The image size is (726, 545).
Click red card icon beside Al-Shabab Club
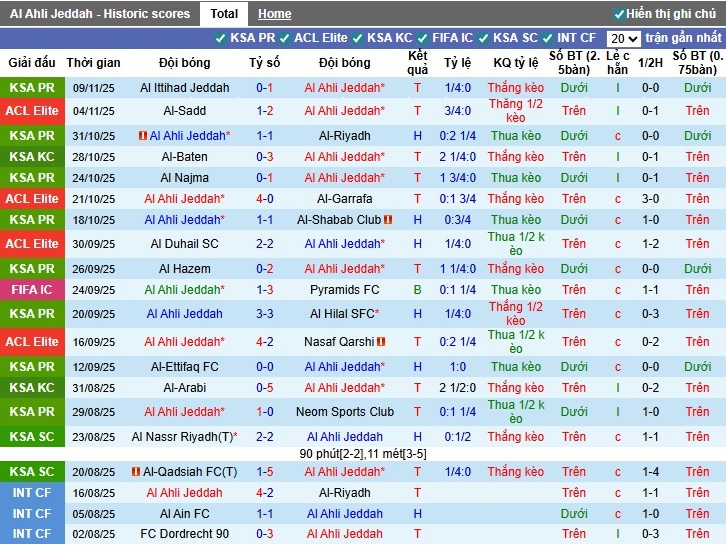pyautogui.click(x=388, y=220)
